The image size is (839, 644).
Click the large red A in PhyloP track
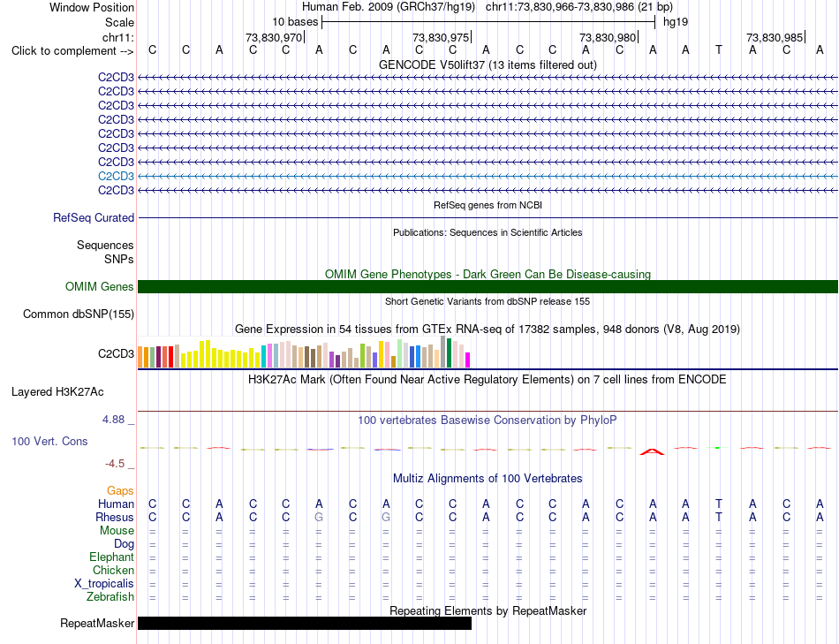tap(653, 451)
